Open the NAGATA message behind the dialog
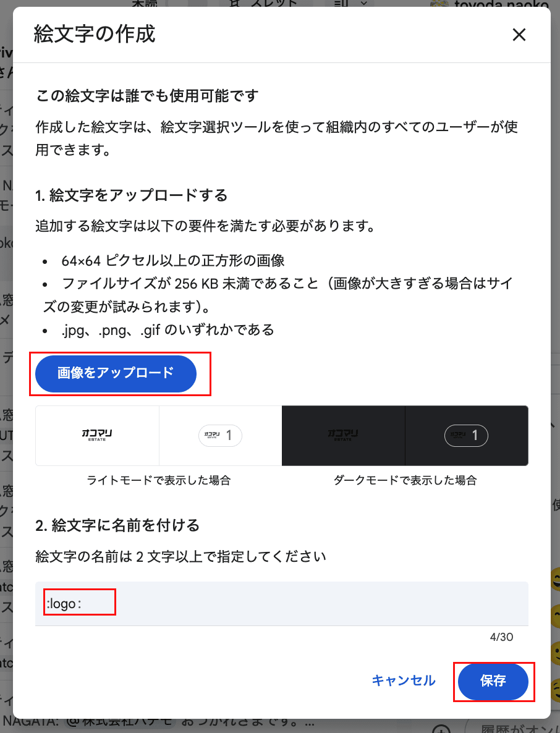 [x=155, y=722]
